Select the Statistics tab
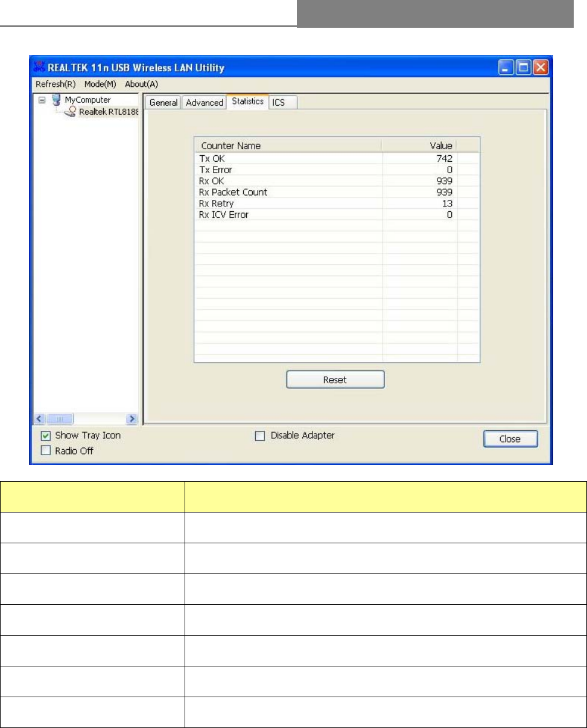 pos(247,101)
